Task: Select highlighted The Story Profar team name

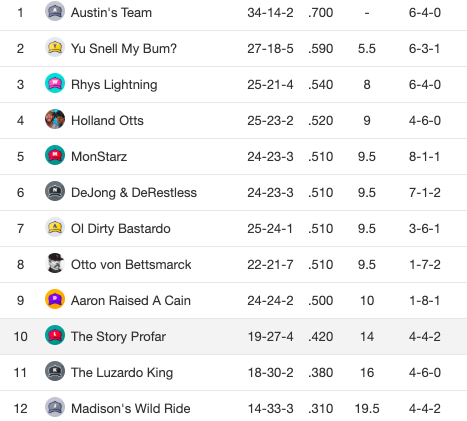Action: pos(118,337)
